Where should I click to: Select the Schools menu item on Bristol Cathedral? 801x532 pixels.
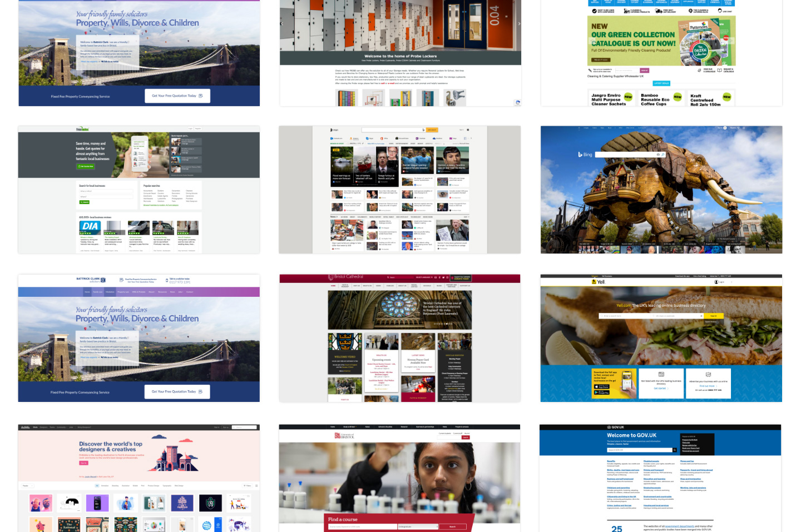coord(427,286)
